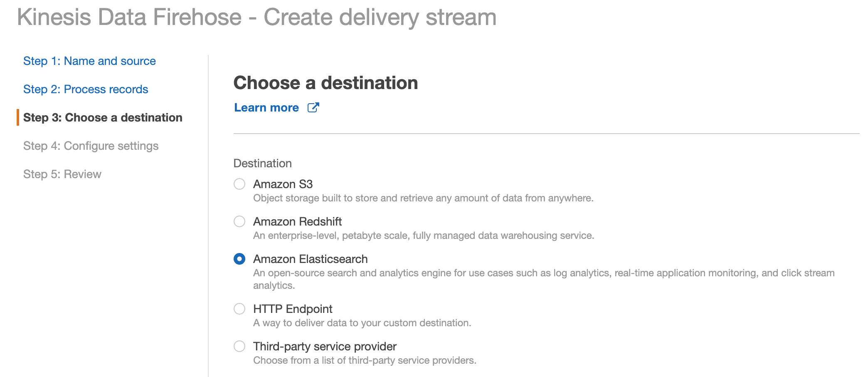
Task: Click the selected Amazon Elasticsearch radio button
Action: (x=239, y=259)
